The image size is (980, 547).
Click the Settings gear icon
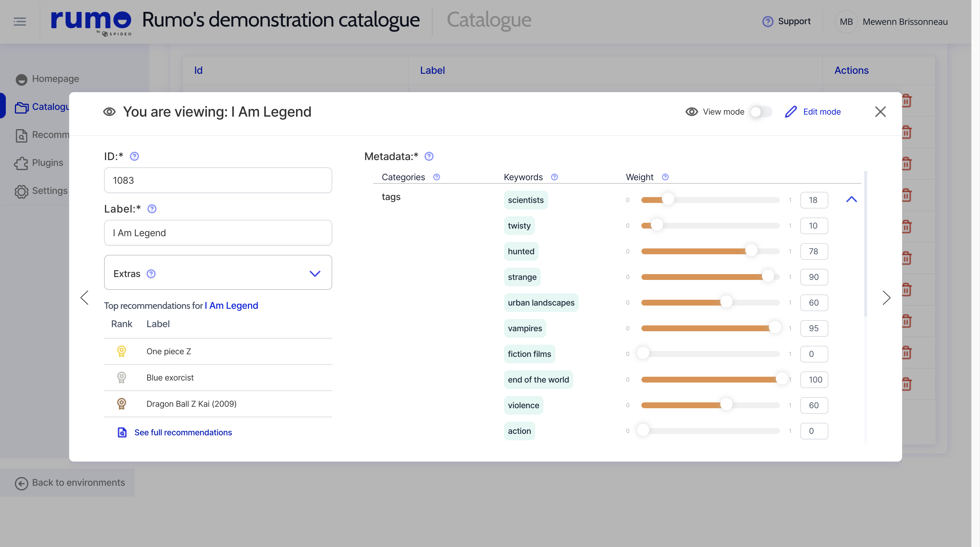point(21,191)
